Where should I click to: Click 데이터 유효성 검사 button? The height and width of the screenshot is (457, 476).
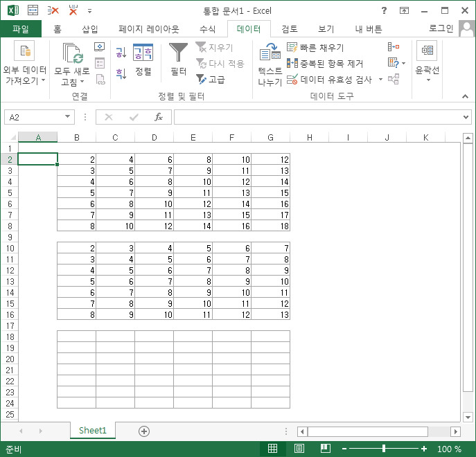(x=329, y=80)
